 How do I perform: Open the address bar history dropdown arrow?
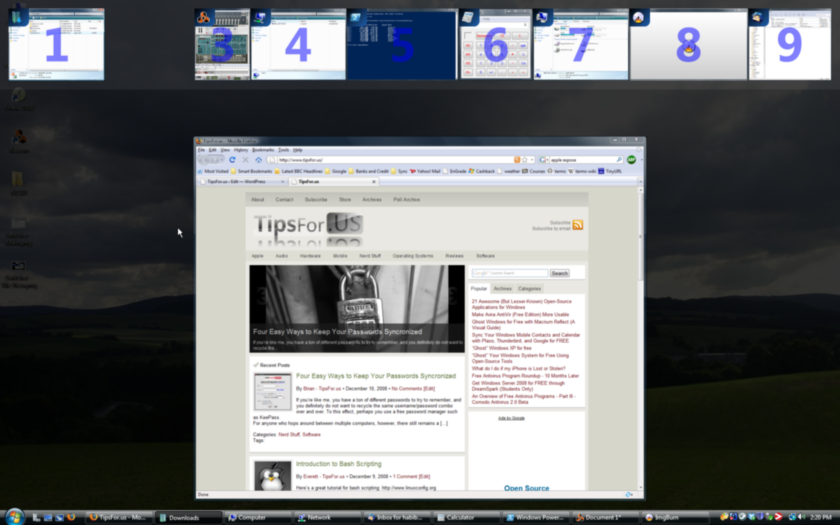point(531,160)
